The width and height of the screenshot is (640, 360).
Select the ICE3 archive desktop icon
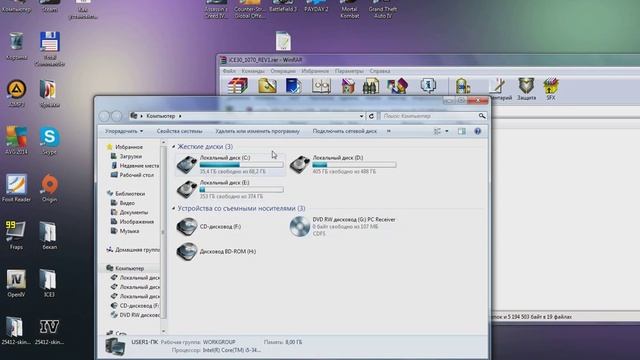(x=49, y=283)
